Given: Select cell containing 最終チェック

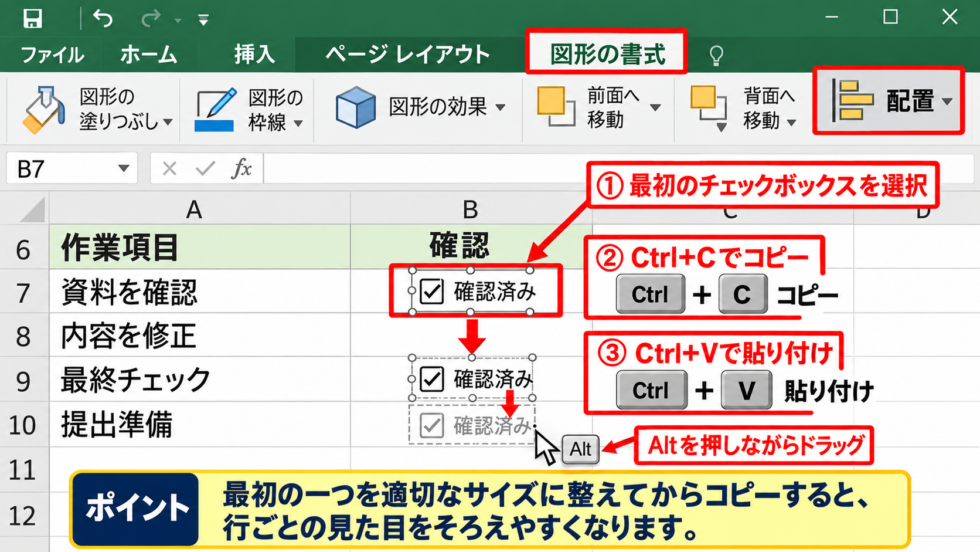Looking at the screenshot, I should click(200, 380).
